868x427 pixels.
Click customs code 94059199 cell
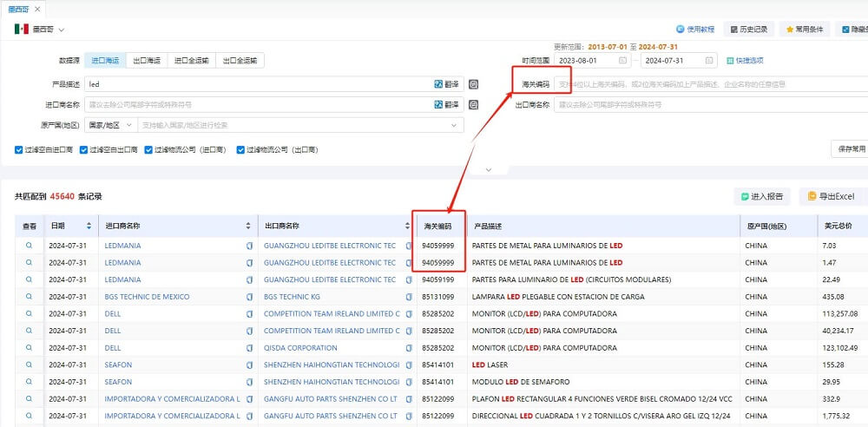point(437,279)
